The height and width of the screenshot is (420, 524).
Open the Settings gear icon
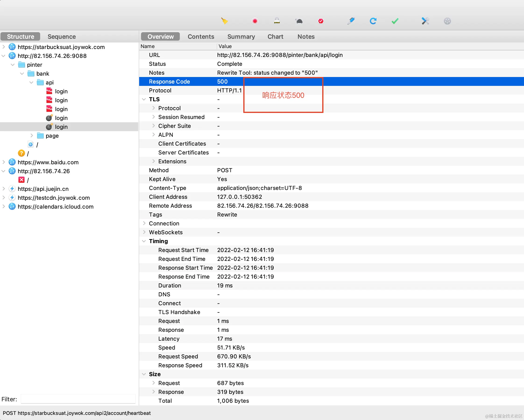pos(447,21)
